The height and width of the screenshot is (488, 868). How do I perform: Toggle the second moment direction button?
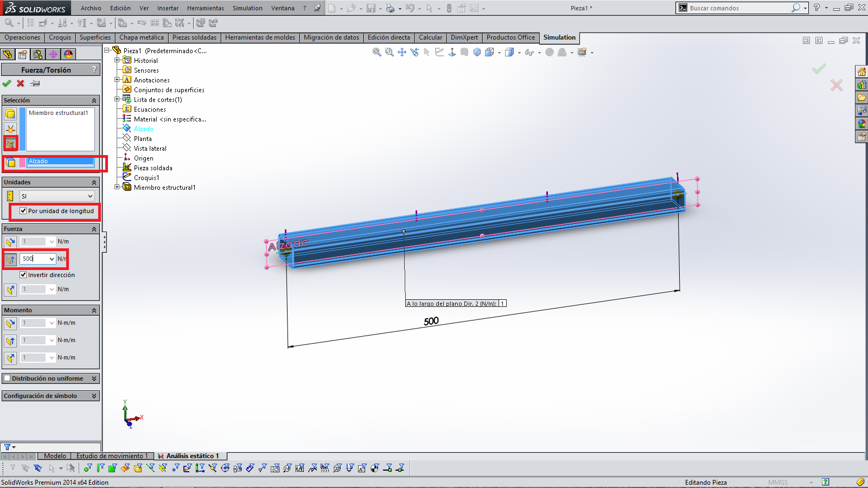[10, 341]
